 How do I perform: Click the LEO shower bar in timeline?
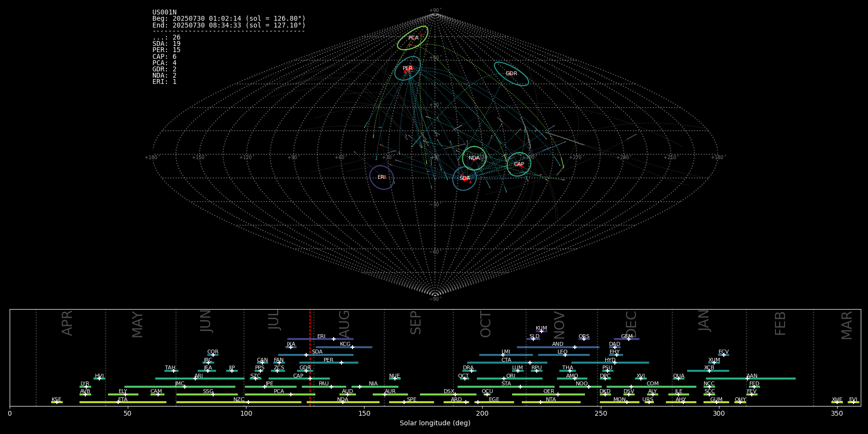coord(564,355)
